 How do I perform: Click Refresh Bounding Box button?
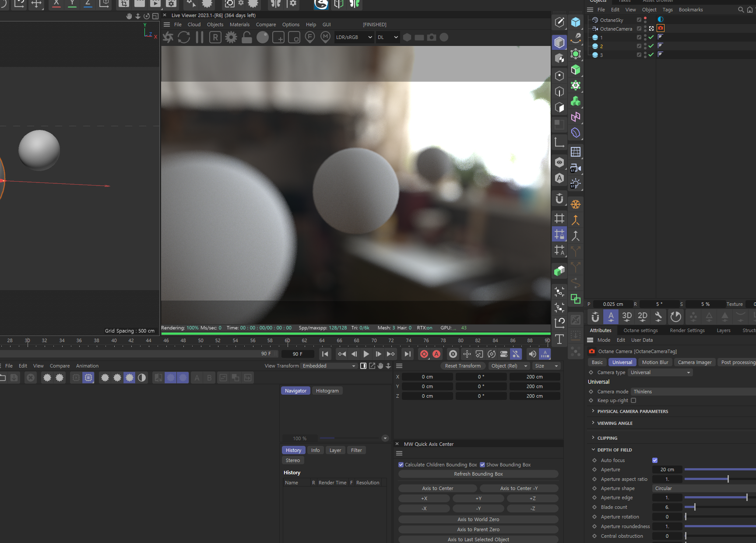pos(478,474)
